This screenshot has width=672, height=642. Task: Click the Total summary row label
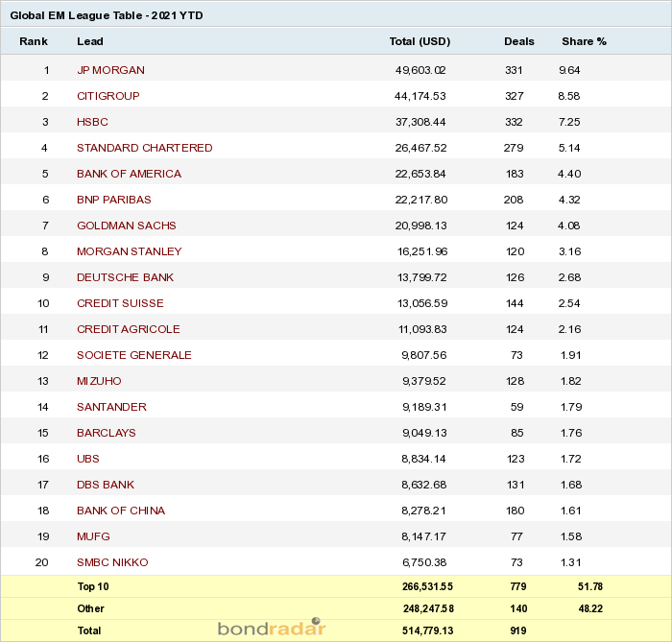89,630
